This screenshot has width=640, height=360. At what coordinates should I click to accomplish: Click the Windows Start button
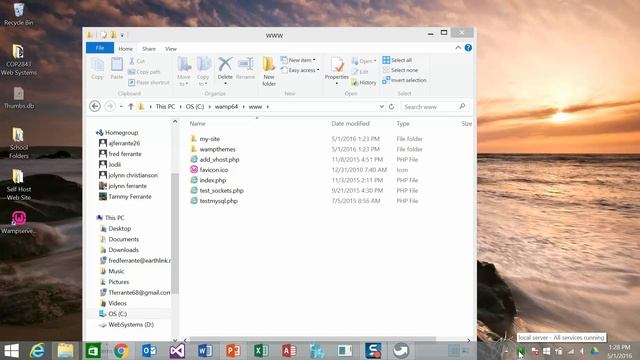point(11,351)
